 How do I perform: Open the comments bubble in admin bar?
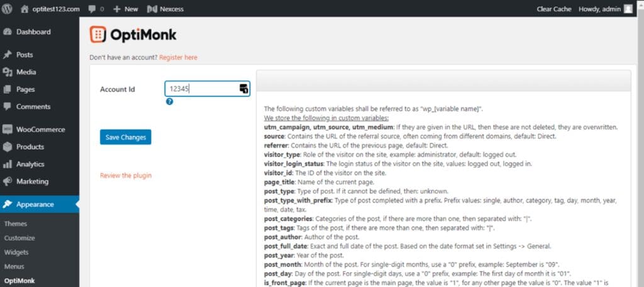tap(96, 9)
